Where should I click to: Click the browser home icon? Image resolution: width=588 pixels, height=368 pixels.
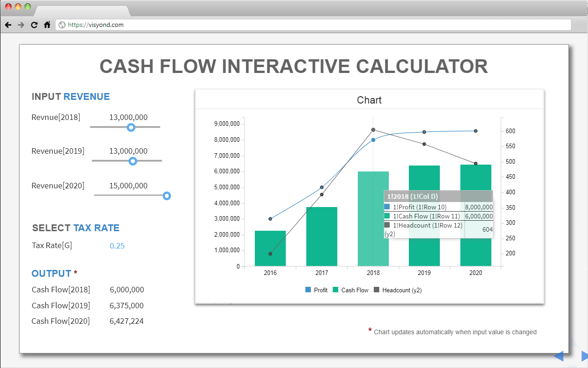pyautogui.click(x=47, y=25)
